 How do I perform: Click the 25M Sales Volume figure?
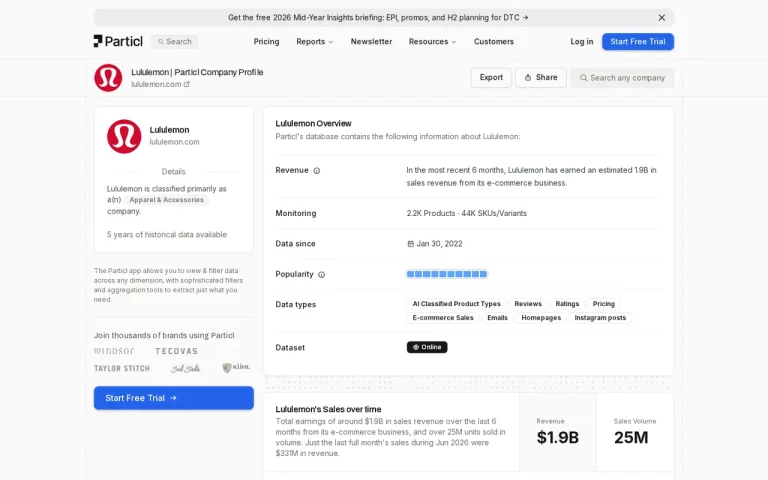click(631, 437)
